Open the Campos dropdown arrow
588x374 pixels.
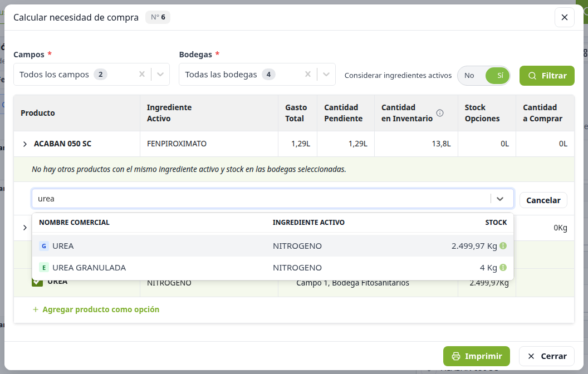point(160,74)
